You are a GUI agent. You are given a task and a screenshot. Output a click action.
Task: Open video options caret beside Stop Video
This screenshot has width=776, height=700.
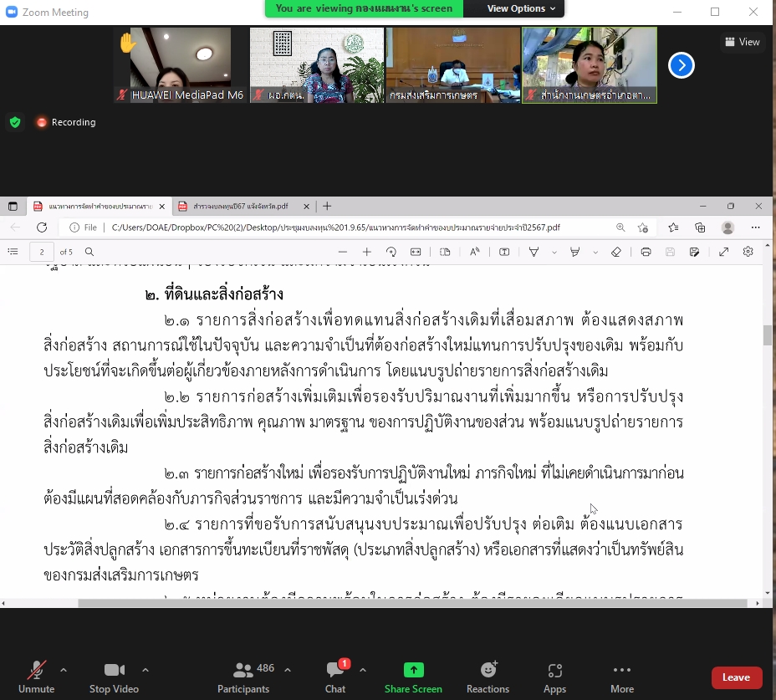[x=145, y=670]
